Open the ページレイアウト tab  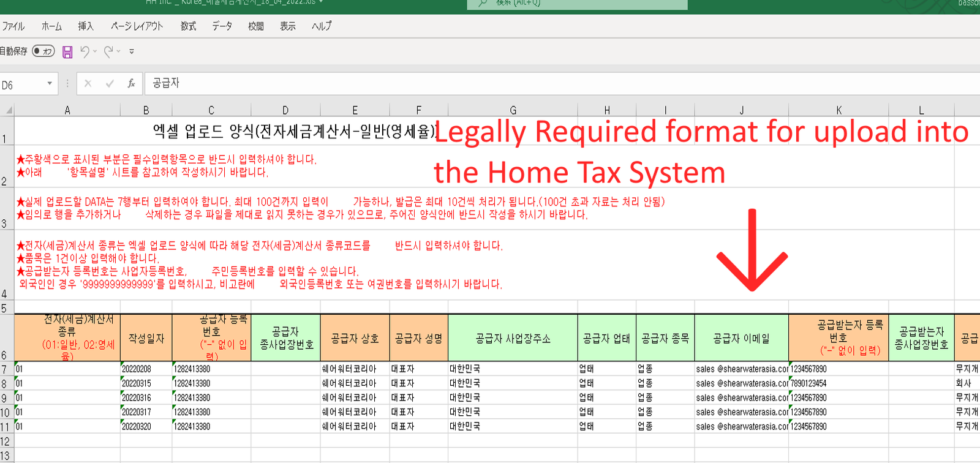tap(137, 26)
